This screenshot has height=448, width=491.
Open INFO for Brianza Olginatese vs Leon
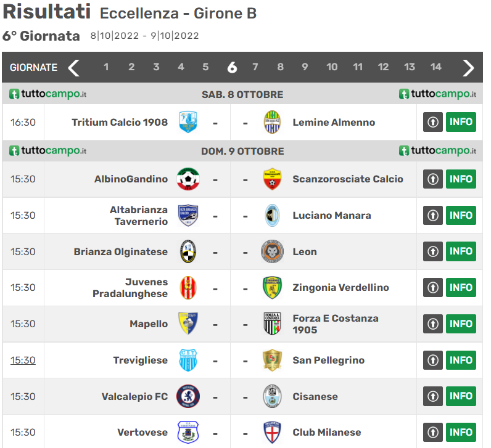click(461, 251)
